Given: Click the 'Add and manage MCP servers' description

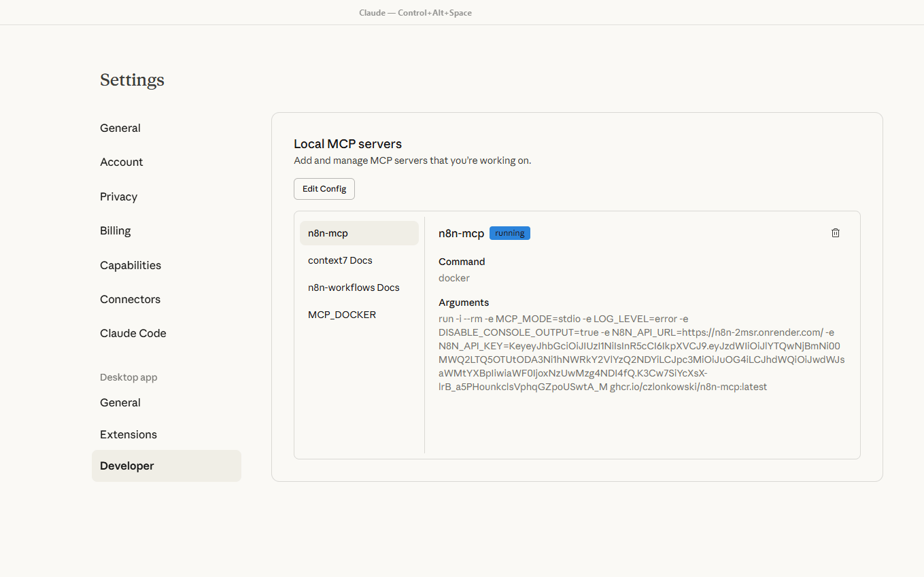Looking at the screenshot, I should [412, 161].
